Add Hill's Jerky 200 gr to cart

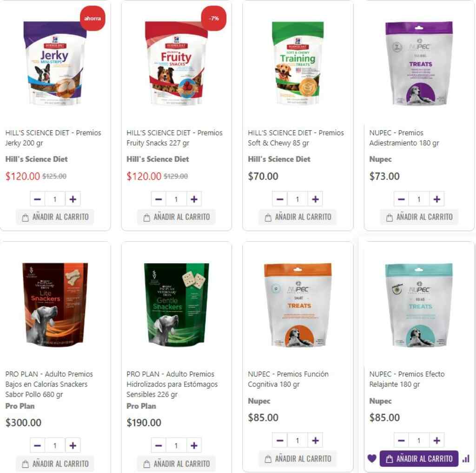(x=55, y=217)
